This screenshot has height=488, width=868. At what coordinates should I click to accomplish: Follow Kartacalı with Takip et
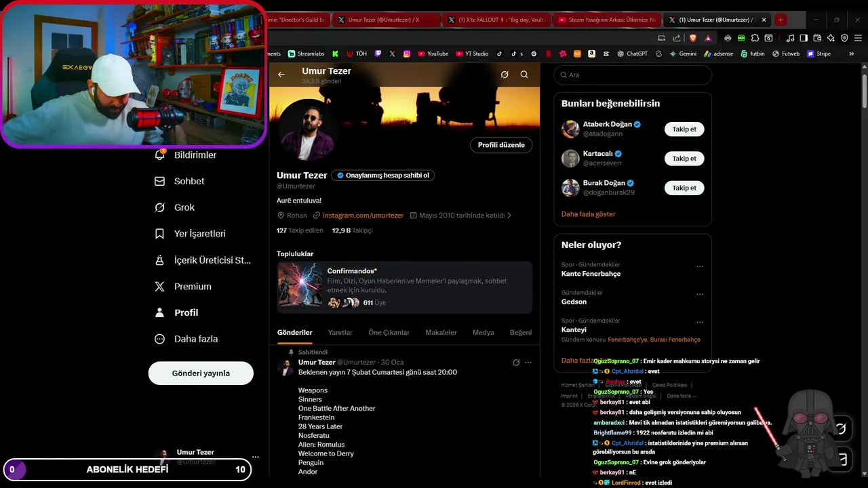point(684,159)
